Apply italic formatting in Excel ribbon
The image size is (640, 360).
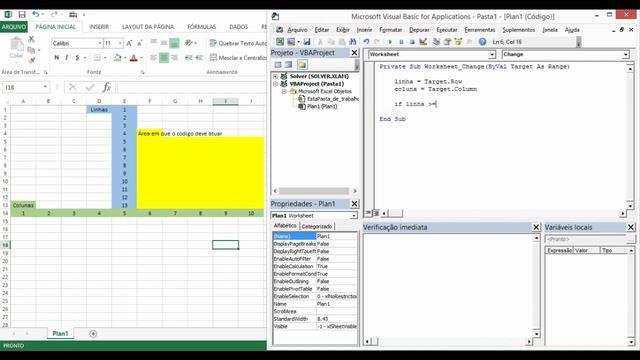pos(67,58)
